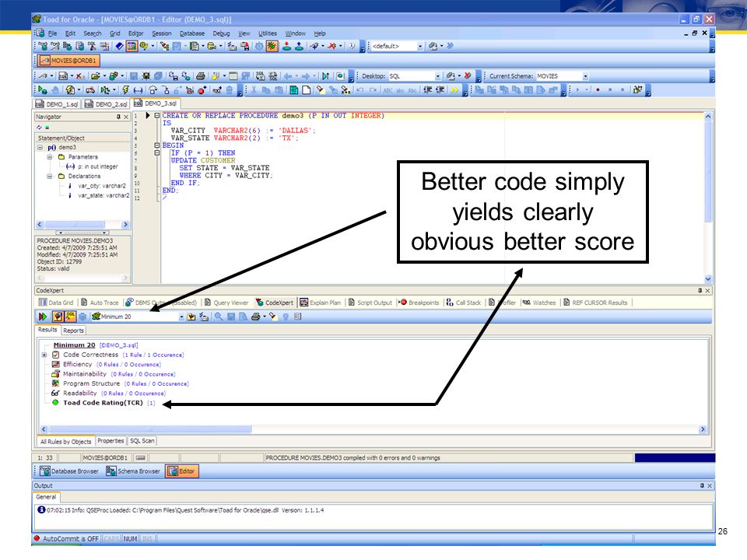747x560 pixels.
Task: Click the hand halt icon beside execute
Action: [54, 90]
